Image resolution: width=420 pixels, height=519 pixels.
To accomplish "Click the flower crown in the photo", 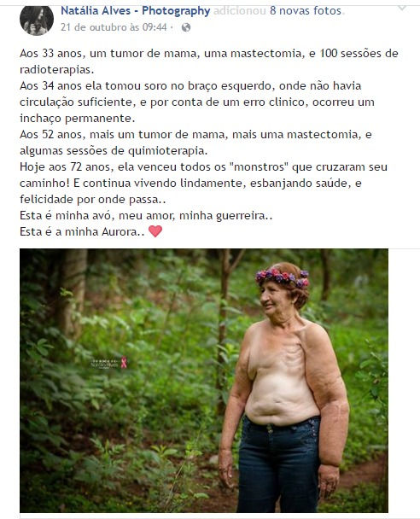I will [282, 277].
